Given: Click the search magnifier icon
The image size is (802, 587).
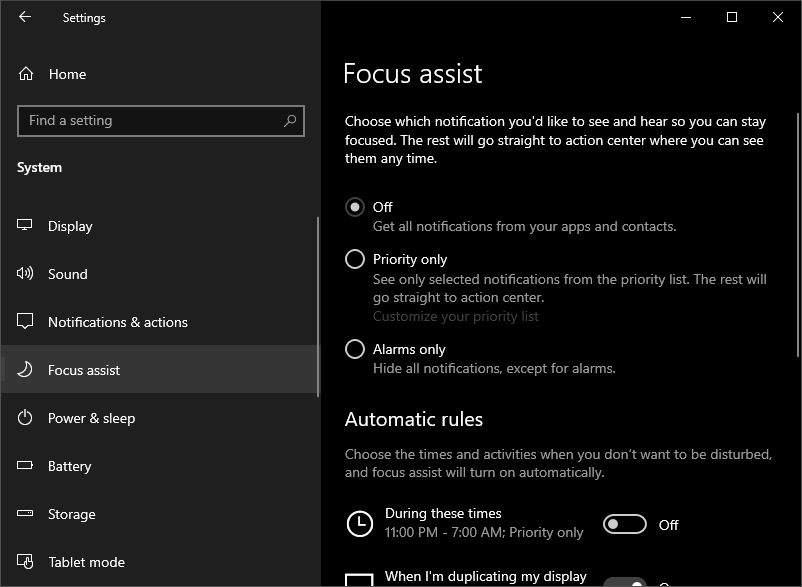Looking at the screenshot, I should [x=290, y=121].
